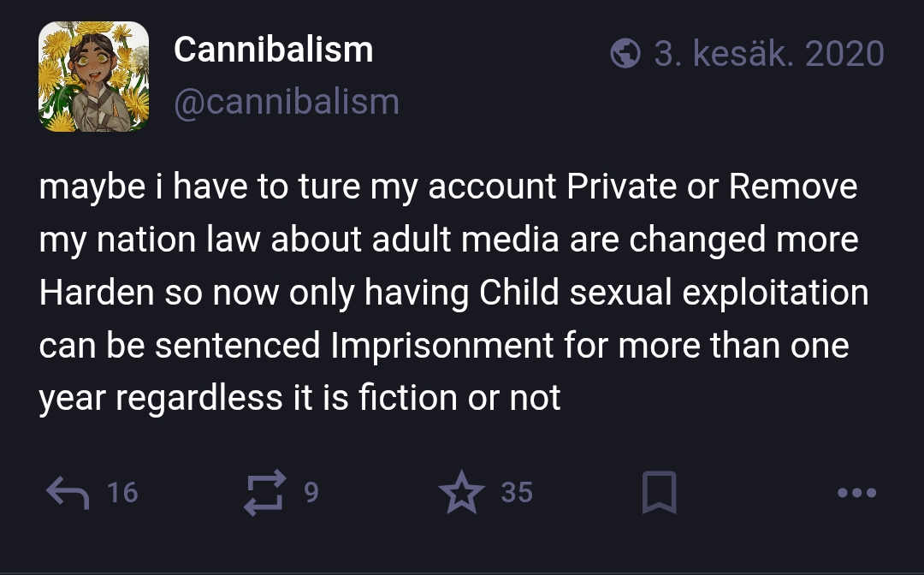Click the word "exploitation" in the post text
Screen dimensions: 924x575
point(775,293)
